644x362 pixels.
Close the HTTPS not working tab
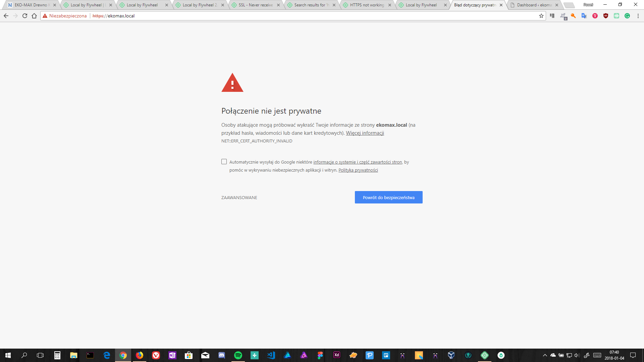point(390,5)
